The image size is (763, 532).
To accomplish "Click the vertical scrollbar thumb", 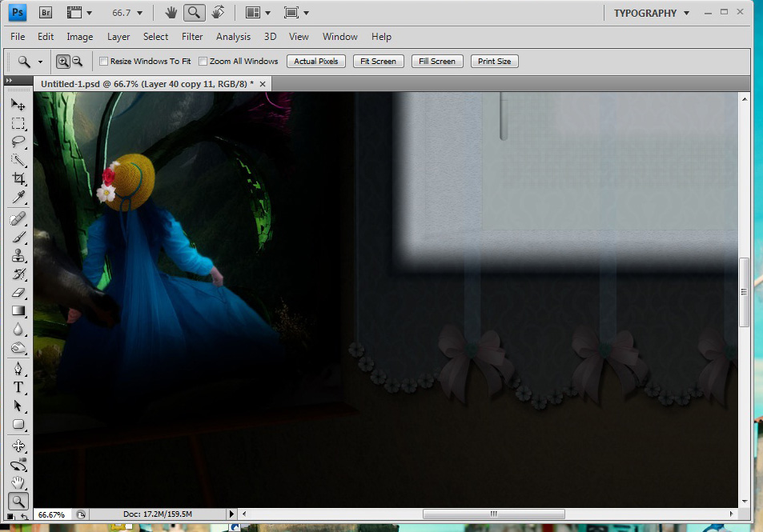I will pos(744,292).
